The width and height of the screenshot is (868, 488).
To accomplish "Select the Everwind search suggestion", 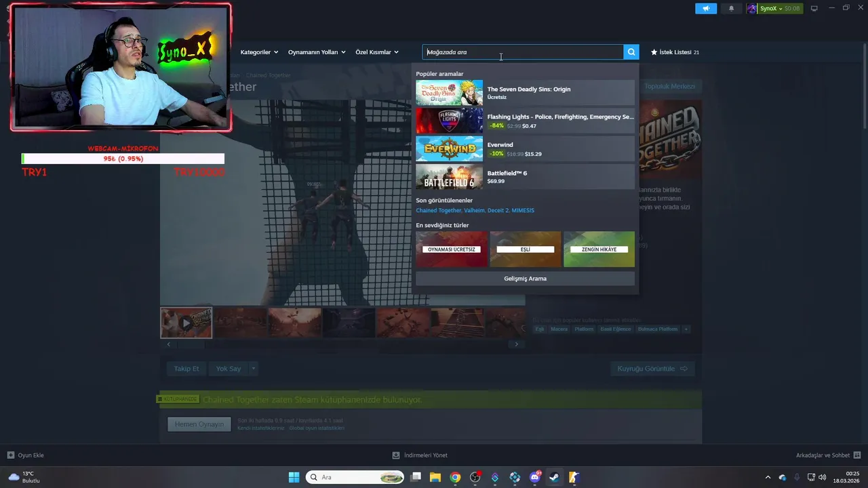I will click(x=525, y=149).
